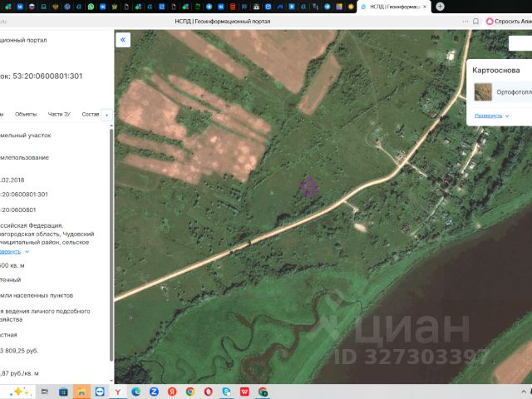The height and width of the screenshot is (399, 532).
Task: Click the purple highlighted land parcel on map
Action: pyautogui.click(x=309, y=187)
